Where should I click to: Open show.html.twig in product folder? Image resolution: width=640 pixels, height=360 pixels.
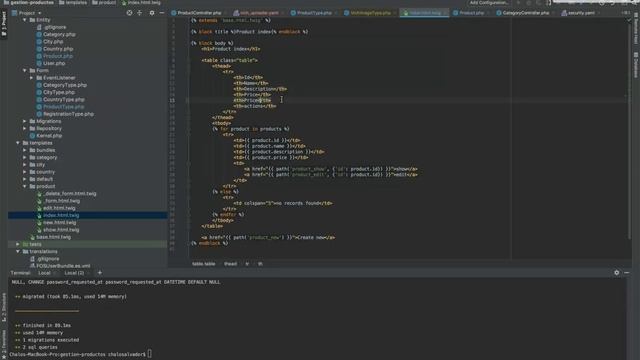61,230
